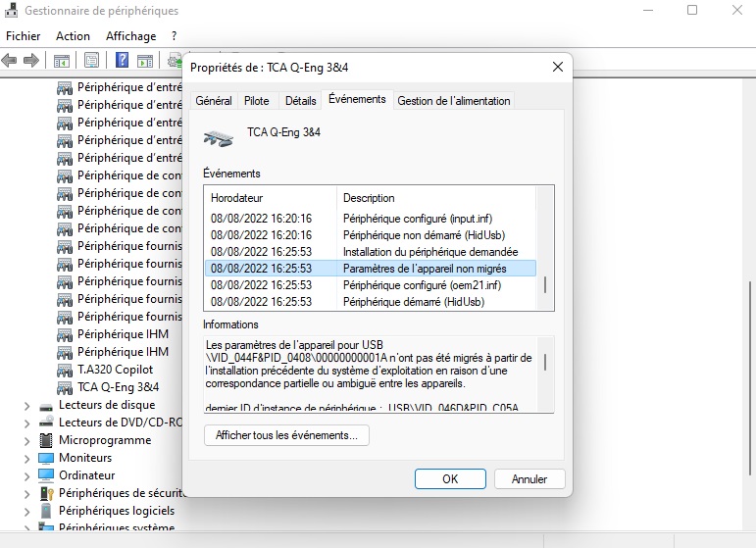
Task: Select event Périphérique configuré (input.inf)
Action: 371,219
